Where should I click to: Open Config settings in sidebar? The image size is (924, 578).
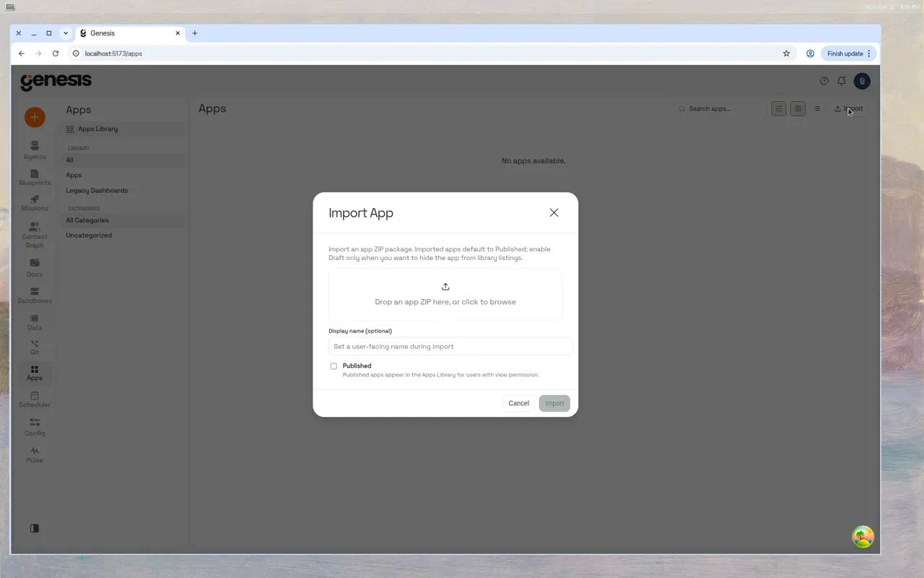coord(35,427)
